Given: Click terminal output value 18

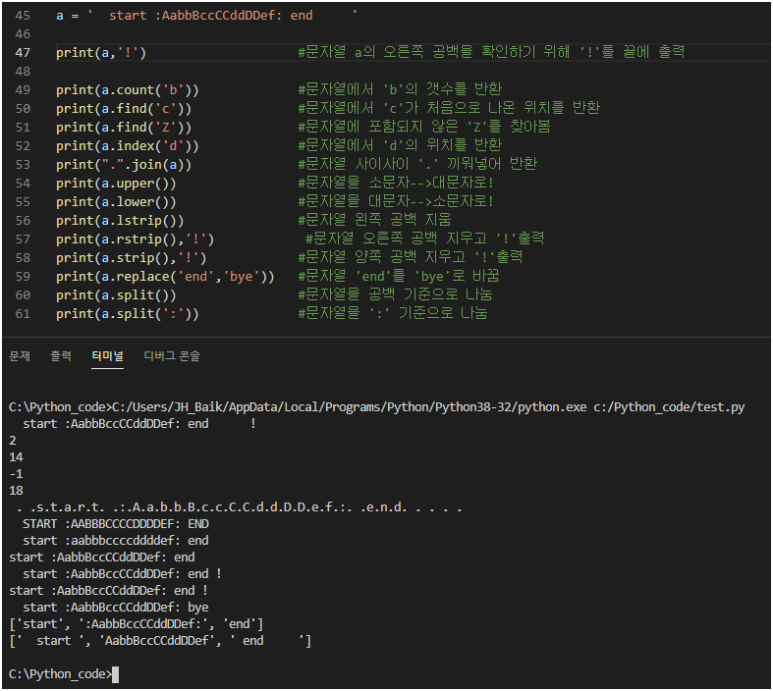Looking at the screenshot, I should click(16, 491).
